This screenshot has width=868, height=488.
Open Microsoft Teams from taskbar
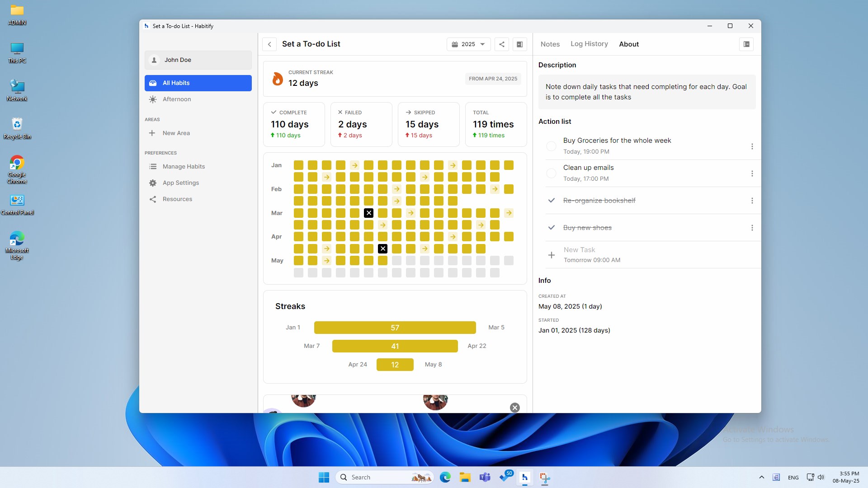485,477
